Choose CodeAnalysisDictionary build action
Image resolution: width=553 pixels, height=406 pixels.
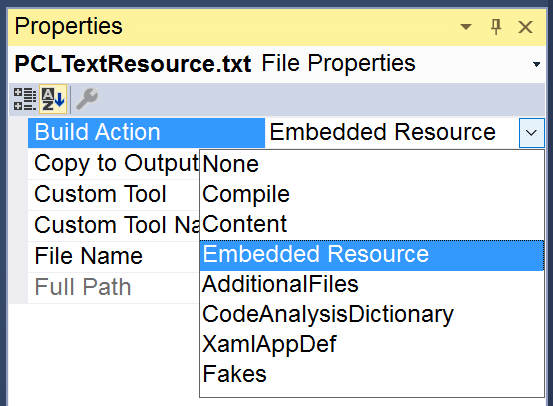[372, 314]
